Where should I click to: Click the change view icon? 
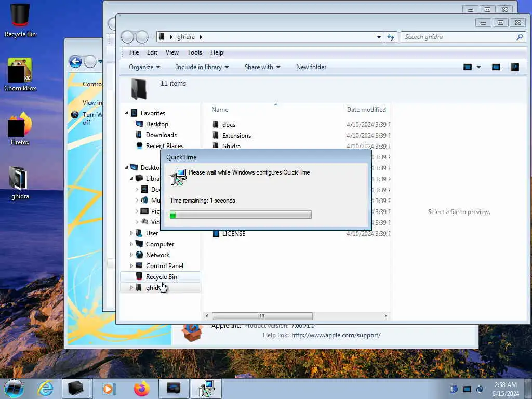[x=468, y=67]
